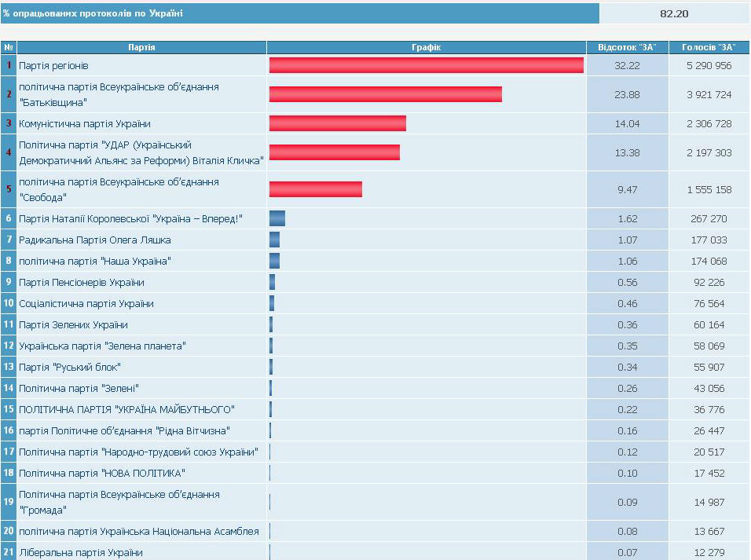This screenshot has height=560, width=751.
Task: Click the red bar for Партія регіонів
Action: [x=427, y=65]
